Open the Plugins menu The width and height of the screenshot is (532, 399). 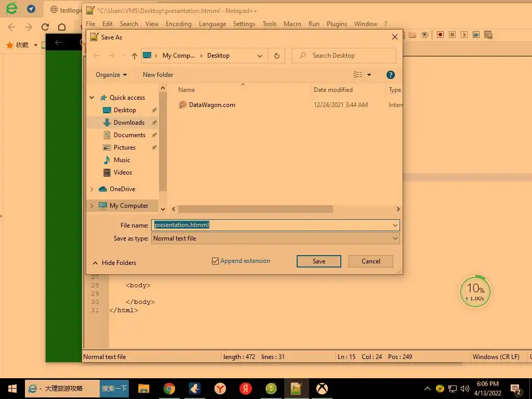click(337, 24)
